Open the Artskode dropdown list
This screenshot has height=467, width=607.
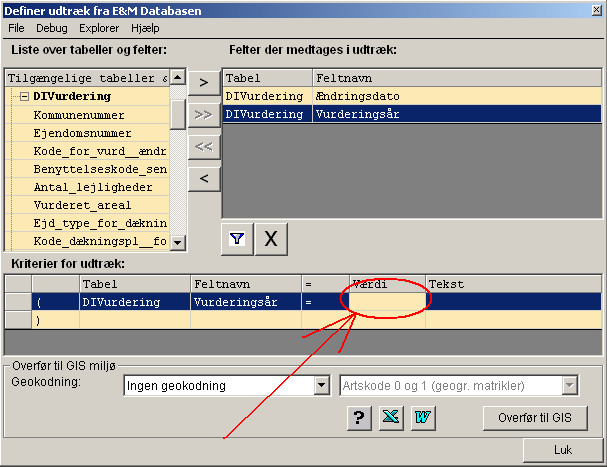click(569, 386)
